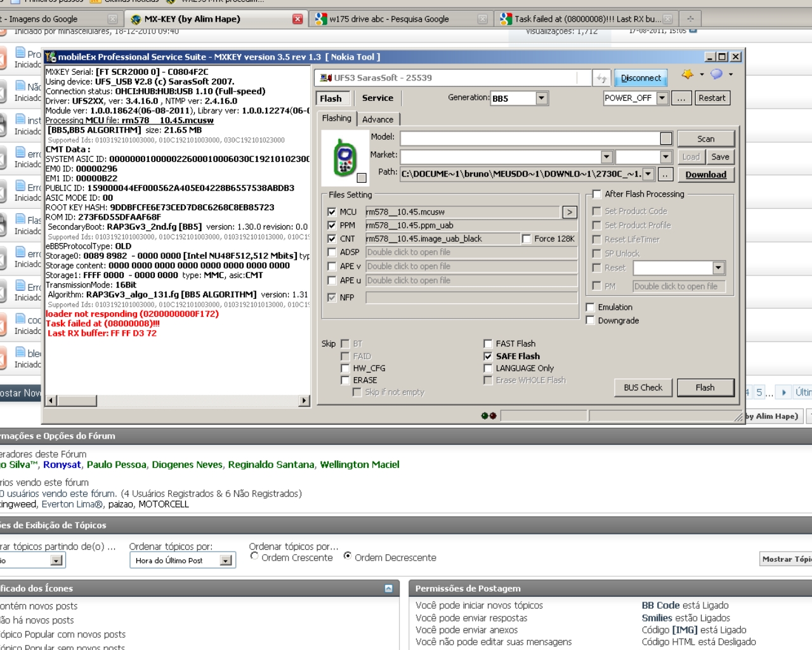The width and height of the screenshot is (812, 650).
Task: Enable HW_CFG skip checkbox
Action: 345,368
